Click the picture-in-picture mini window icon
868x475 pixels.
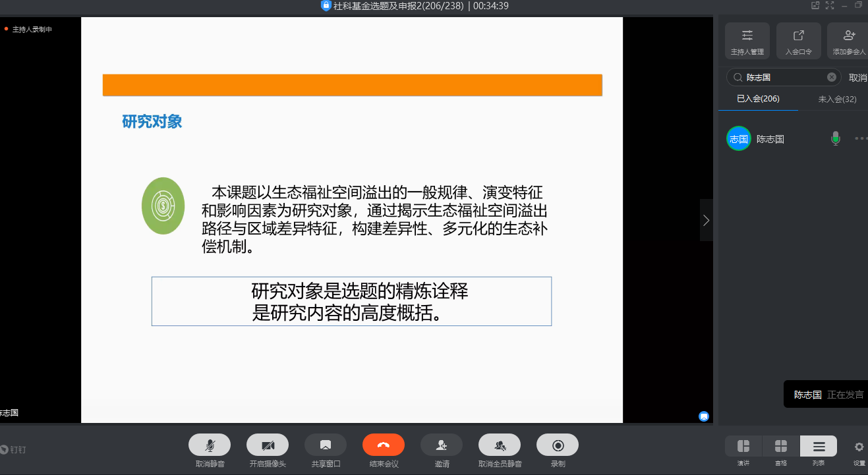pos(815,5)
